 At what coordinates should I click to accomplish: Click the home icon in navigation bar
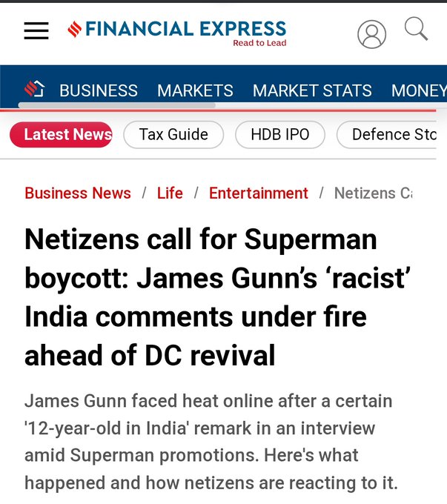point(34,88)
